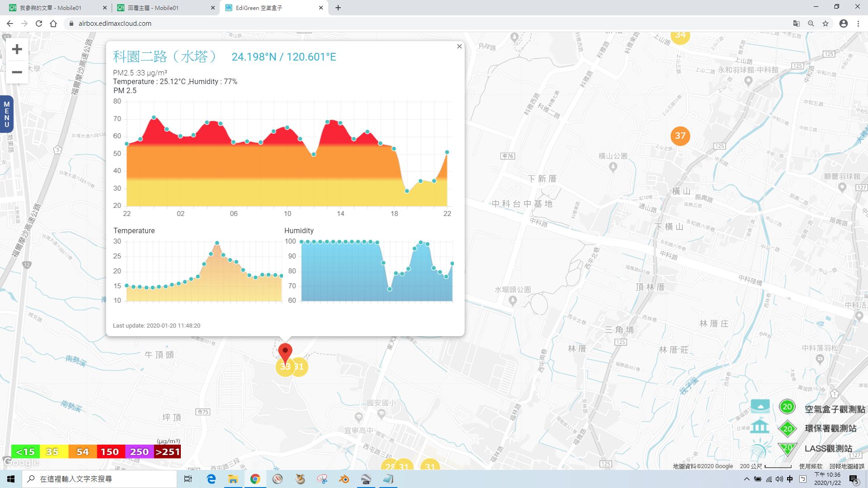Click the green diamond 20 EPA legend marker
Image resolution: width=868 pixels, height=488 pixels.
(787, 428)
